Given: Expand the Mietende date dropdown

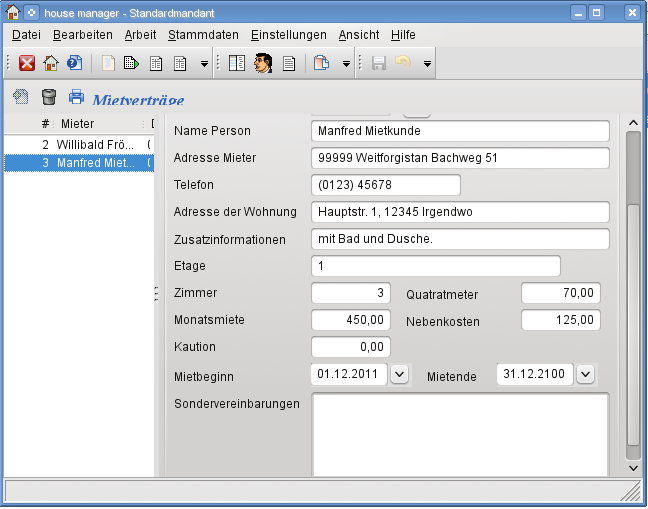Looking at the screenshot, I should 586,374.
